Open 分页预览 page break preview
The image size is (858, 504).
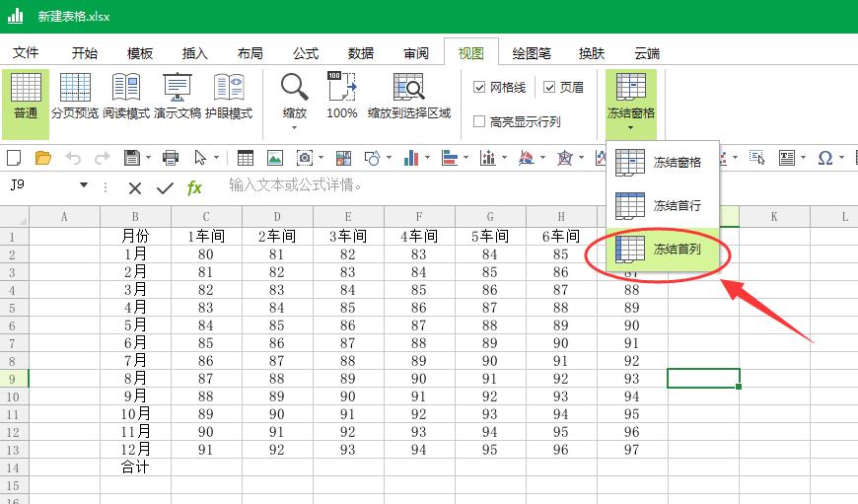[75, 98]
